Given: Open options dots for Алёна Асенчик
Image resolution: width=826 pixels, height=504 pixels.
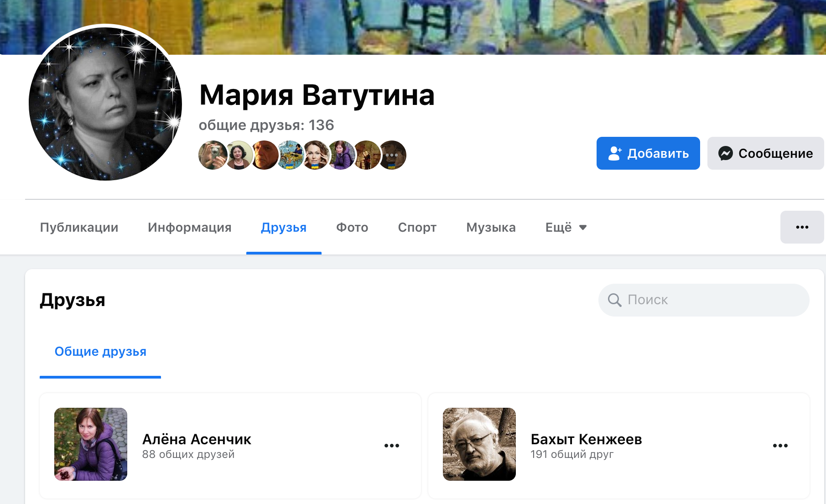Looking at the screenshot, I should [392, 446].
